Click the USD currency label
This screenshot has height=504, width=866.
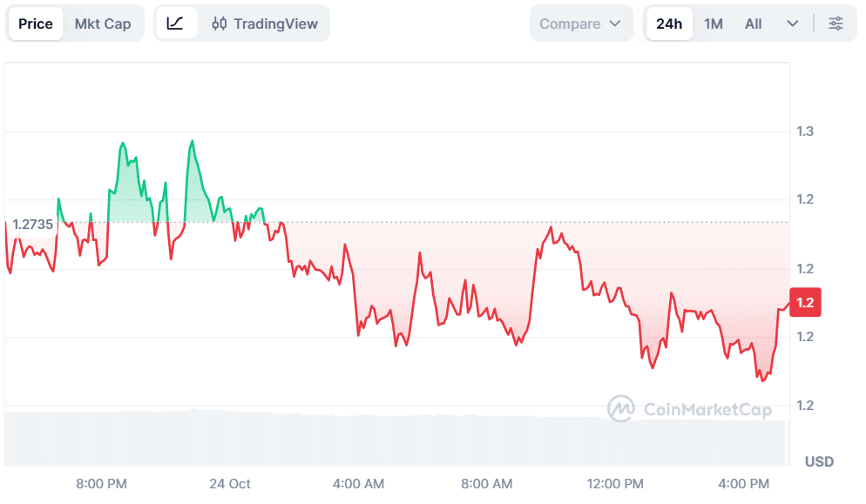point(819,461)
